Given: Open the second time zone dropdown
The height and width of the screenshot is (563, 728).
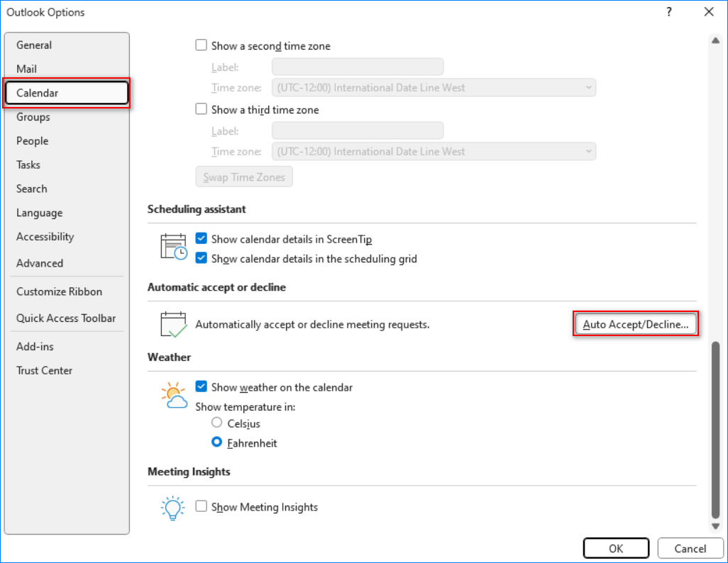Looking at the screenshot, I should coord(434,88).
